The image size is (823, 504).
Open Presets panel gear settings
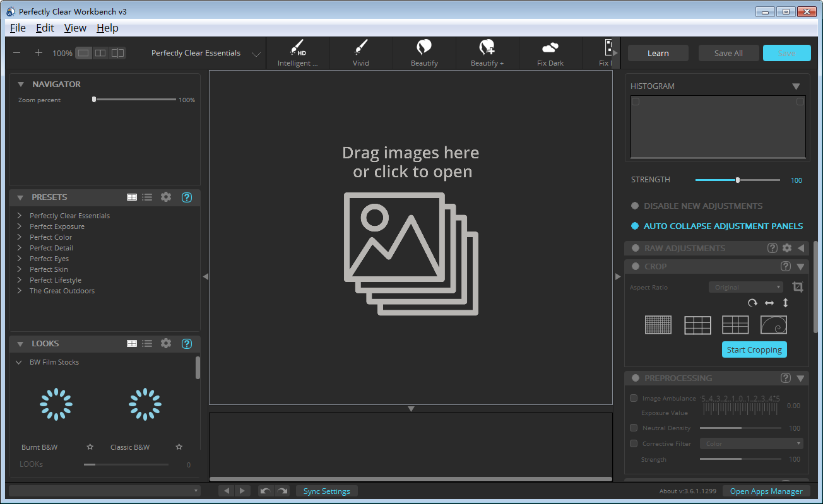pos(166,197)
